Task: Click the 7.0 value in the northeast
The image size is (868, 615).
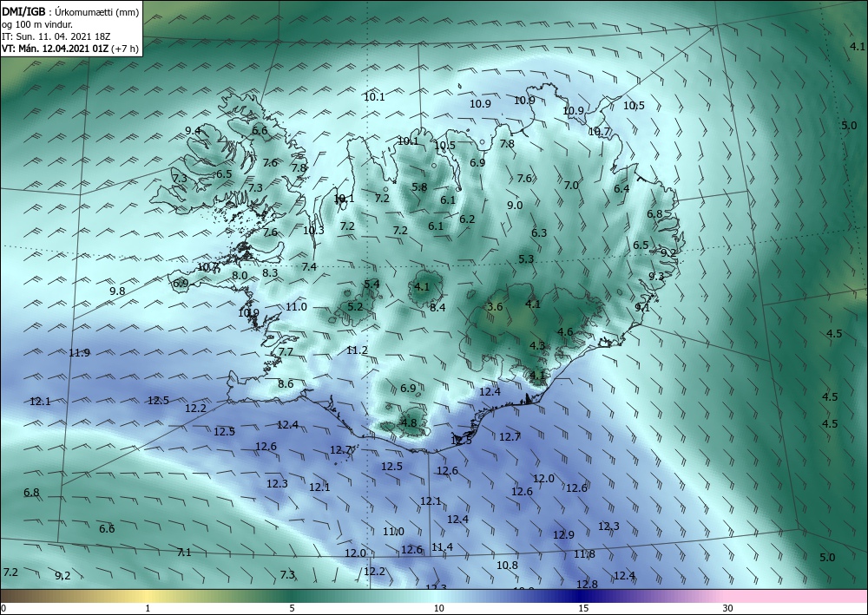Action: (x=571, y=186)
